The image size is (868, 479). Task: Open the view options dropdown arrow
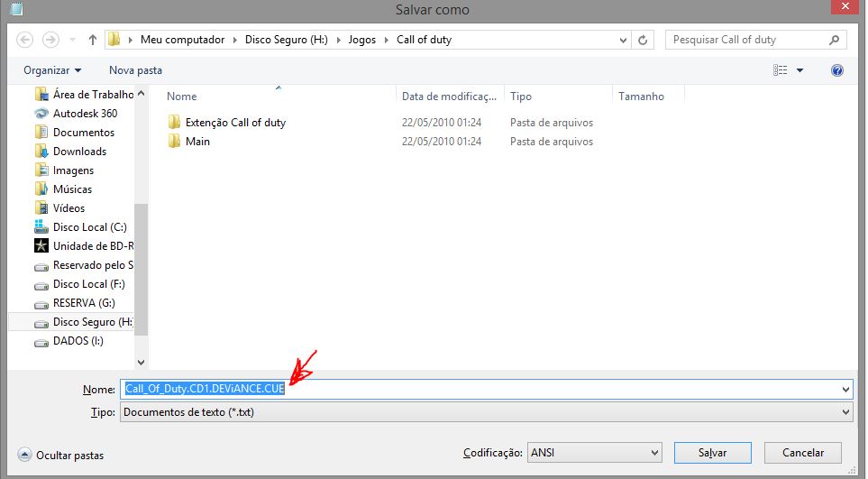799,70
